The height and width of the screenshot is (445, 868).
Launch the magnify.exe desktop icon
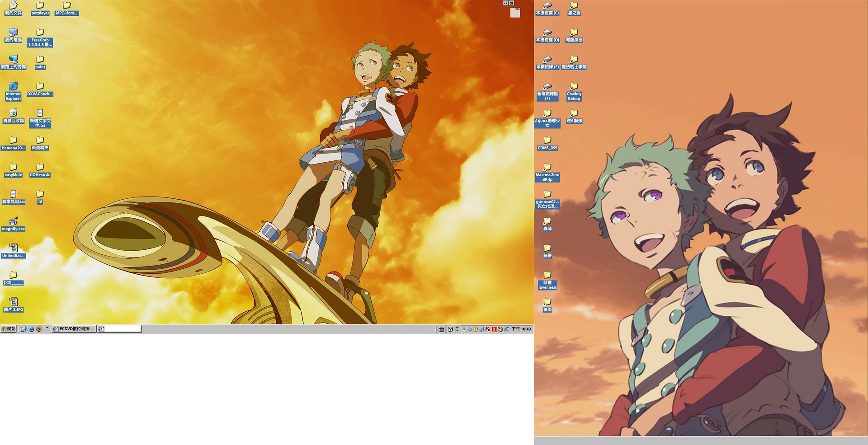point(13,221)
